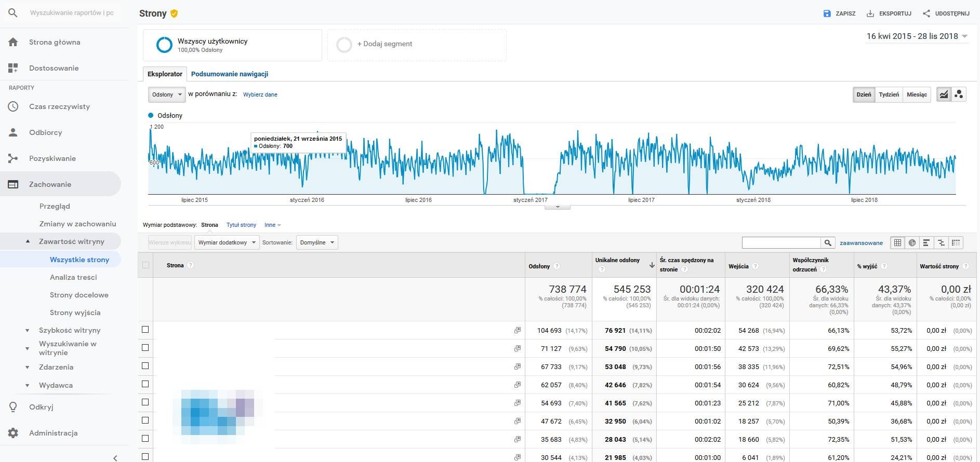
Task: Click the chart collapse handle below the timeline
Action: point(557,207)
